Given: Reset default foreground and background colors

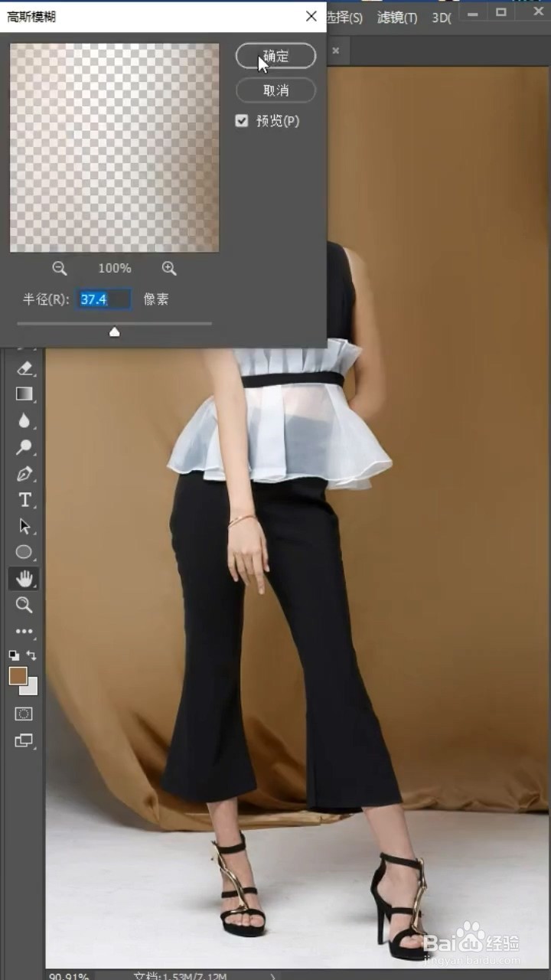Looking at the screenshot, I should [x=14, y=655].
